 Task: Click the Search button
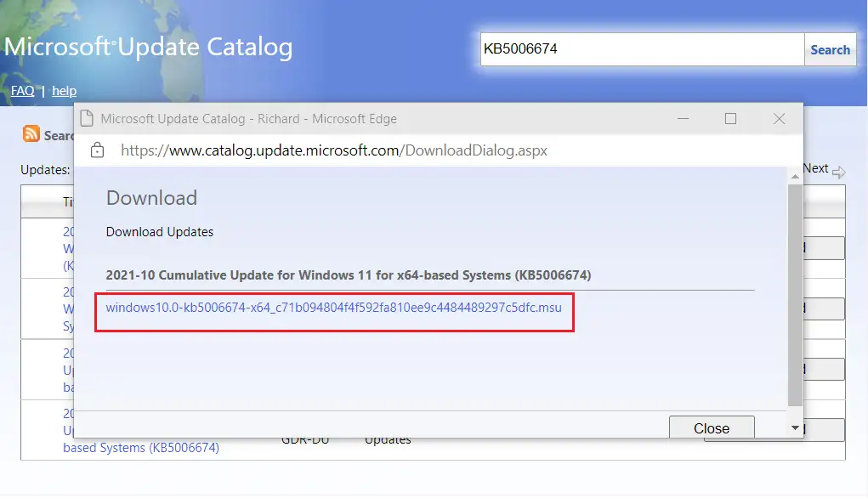tap(830, 49)
